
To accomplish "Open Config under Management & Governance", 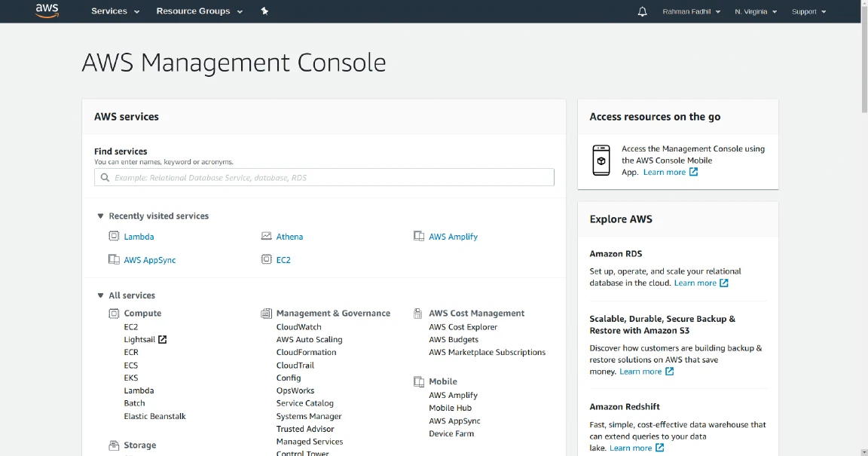I will click(289, 378).
